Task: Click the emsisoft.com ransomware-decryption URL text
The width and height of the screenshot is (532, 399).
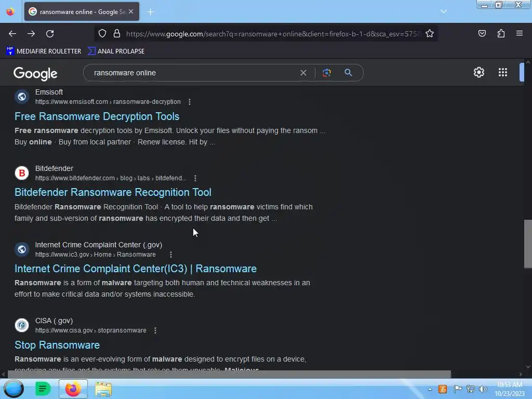Action: coord(108,102)
